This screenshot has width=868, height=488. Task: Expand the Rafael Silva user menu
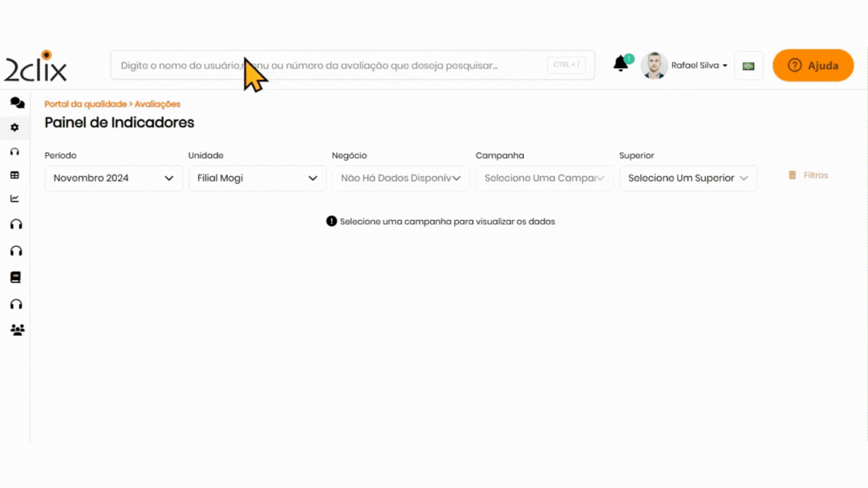point(698,66)
